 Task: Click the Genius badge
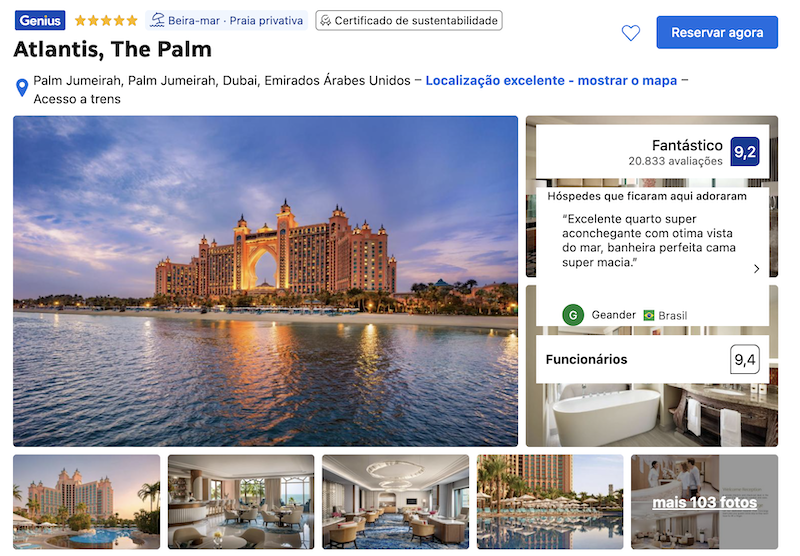tap(40, 20)
